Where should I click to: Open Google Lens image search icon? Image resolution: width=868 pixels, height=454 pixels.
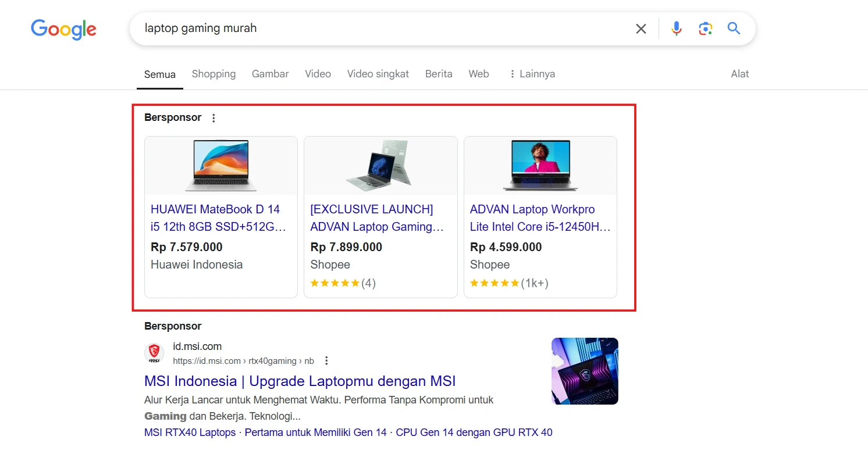coord(705,28)
